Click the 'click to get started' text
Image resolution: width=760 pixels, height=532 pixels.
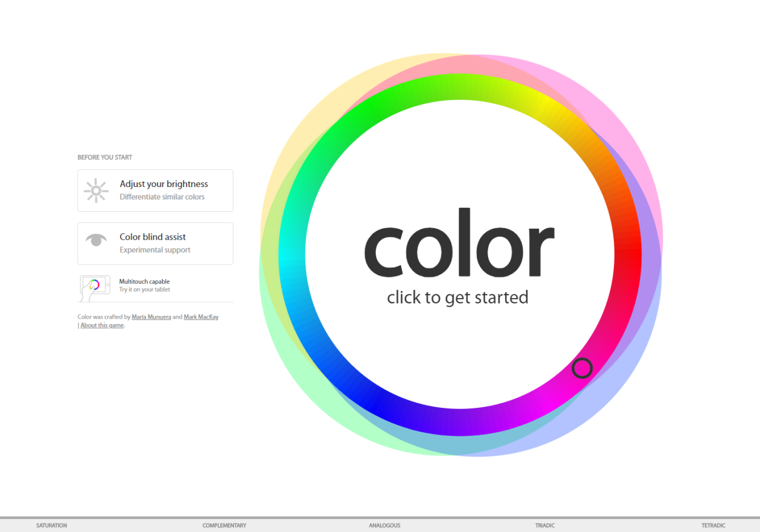458,297
